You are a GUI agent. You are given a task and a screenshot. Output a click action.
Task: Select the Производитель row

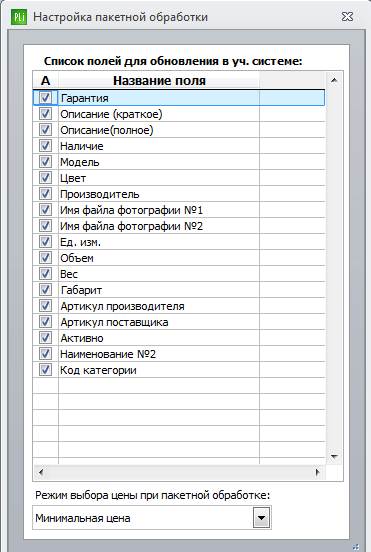pos(179,194)
